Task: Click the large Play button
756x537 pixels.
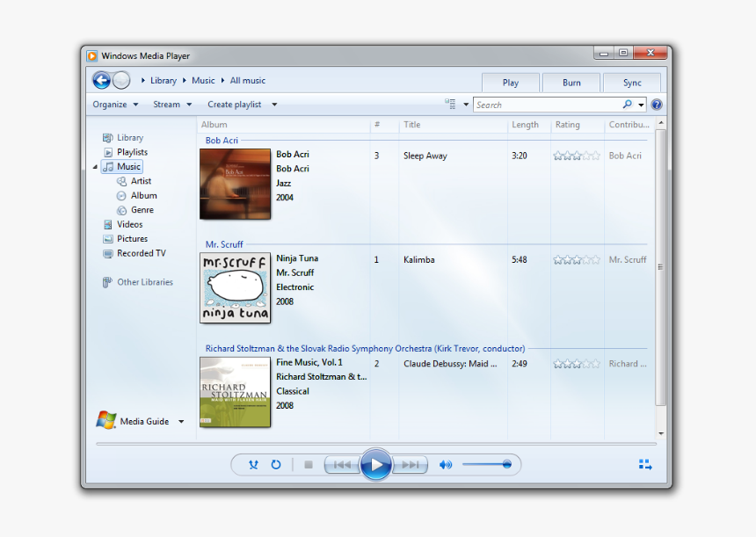Action: point(375,465)
